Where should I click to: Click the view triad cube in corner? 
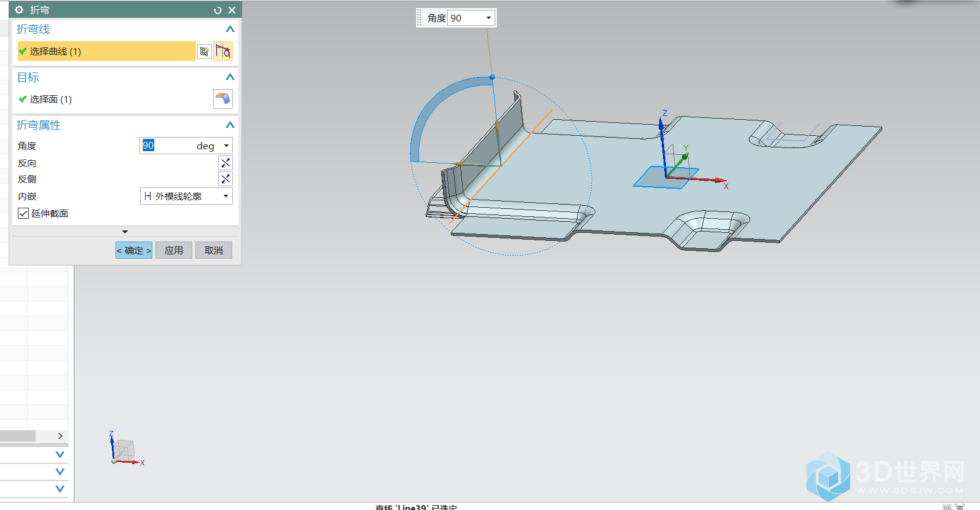(125, 449)
